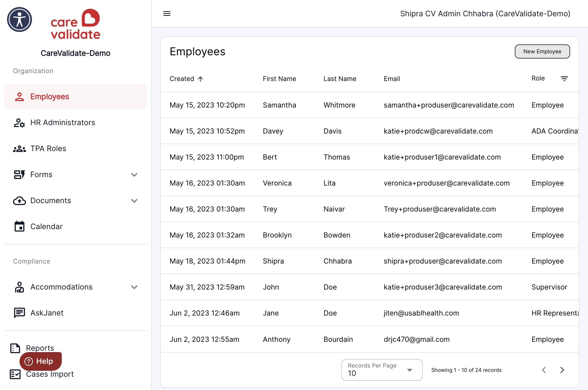Click the Cases Import checklist icon
The image size is (588, 390).
click(15, 374)
